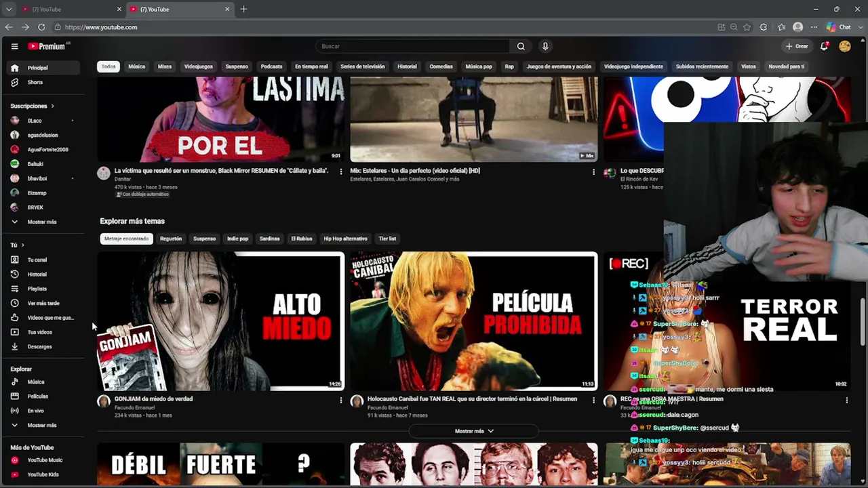Open Tus videos in sidebar
This screenshot has width=868, height=488.
(x=44, y=332)
